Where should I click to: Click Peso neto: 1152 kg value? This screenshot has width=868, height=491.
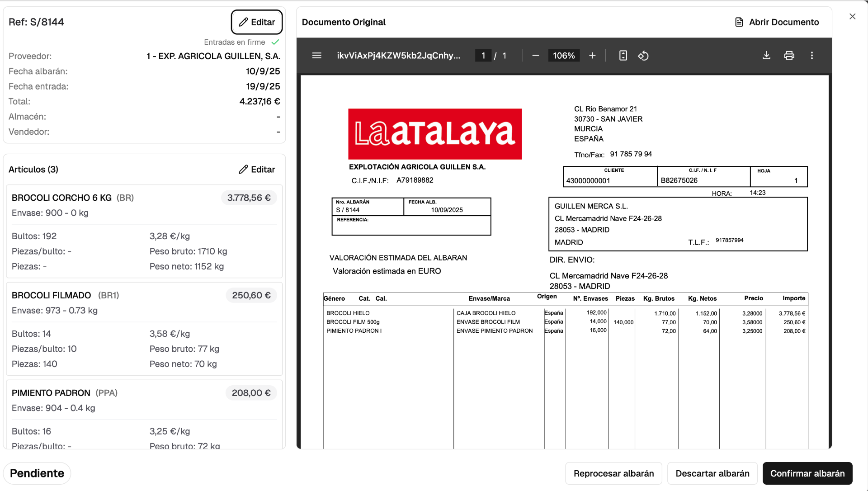pyautogui.click(x=187, y=267)
